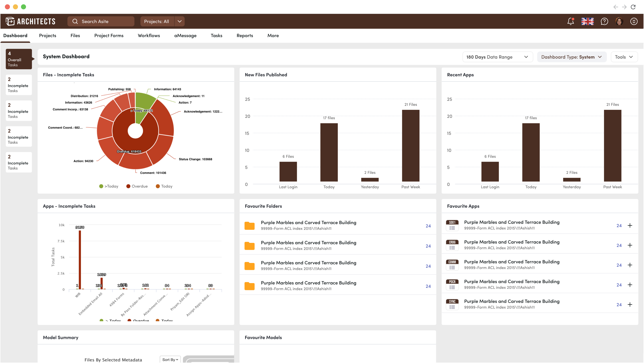The image size is (644, 363).
Task: Click the third favourite folder icon
Action: [x=249, y=266]
